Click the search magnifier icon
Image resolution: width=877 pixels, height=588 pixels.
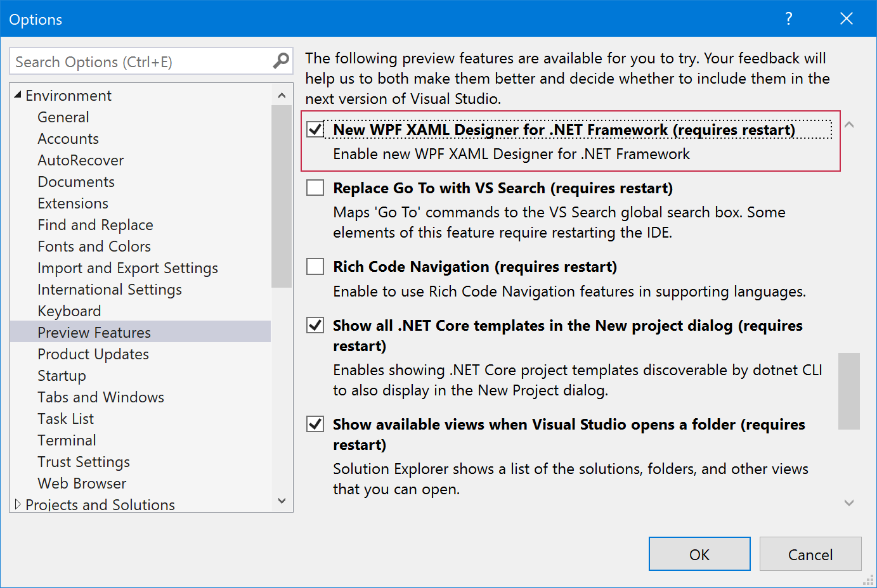click(x=280, y=61)
